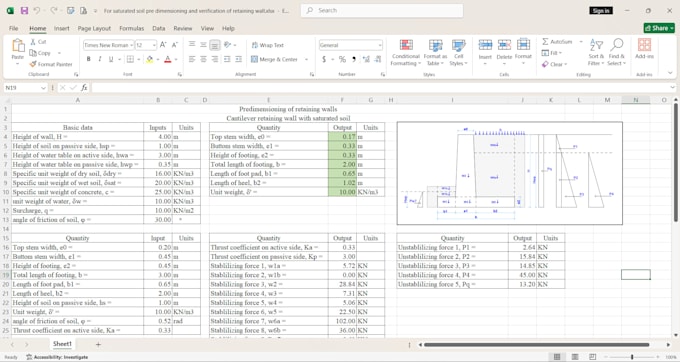Open the Add-ins icon

644,45
